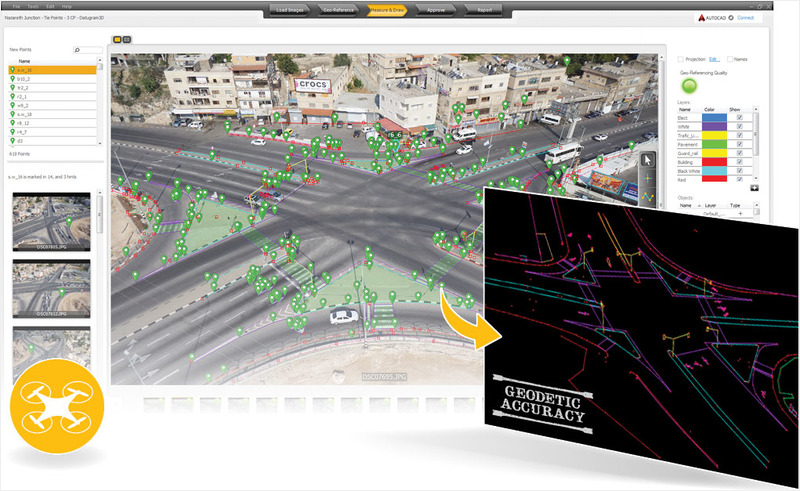Image resolution: width=800 pixels, height=491 pixels.
Task: Select the add point crosshair tool
Action: click(x=647, y=179)
